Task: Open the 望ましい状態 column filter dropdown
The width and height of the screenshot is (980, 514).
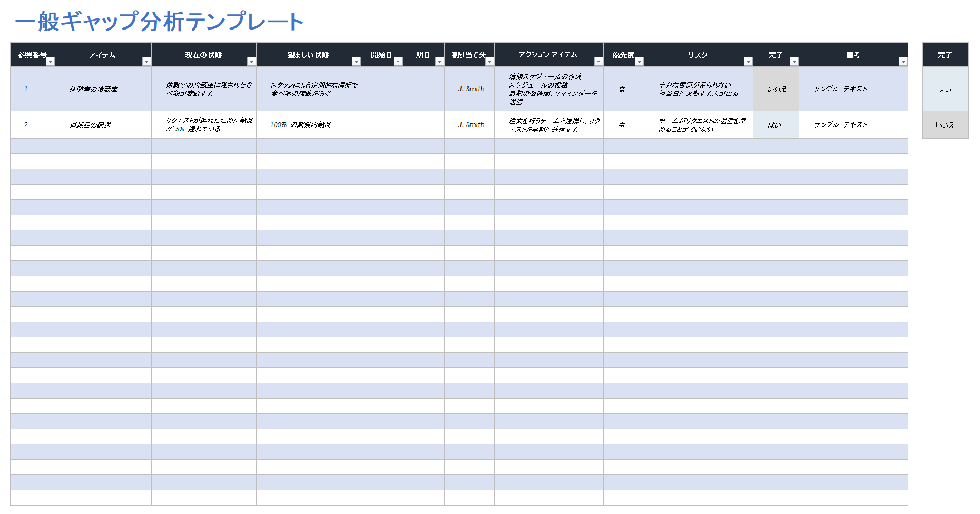Action: (356, 62)
